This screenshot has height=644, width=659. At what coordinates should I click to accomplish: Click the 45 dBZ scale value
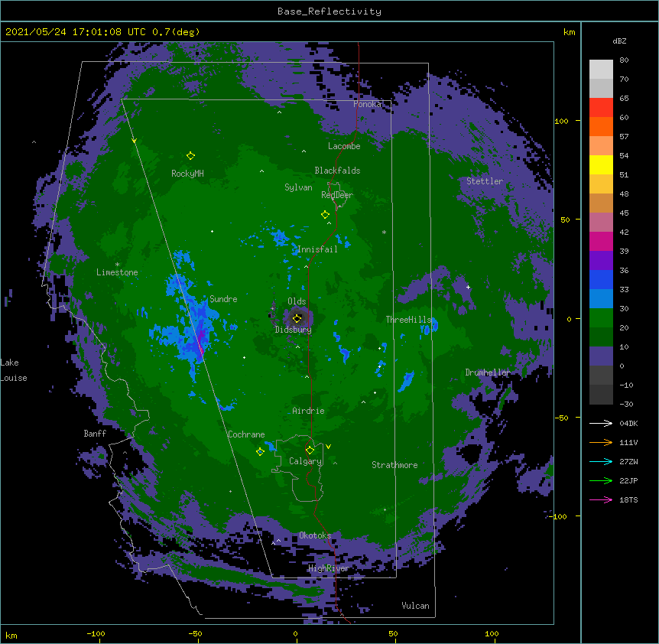click(624, 213)
